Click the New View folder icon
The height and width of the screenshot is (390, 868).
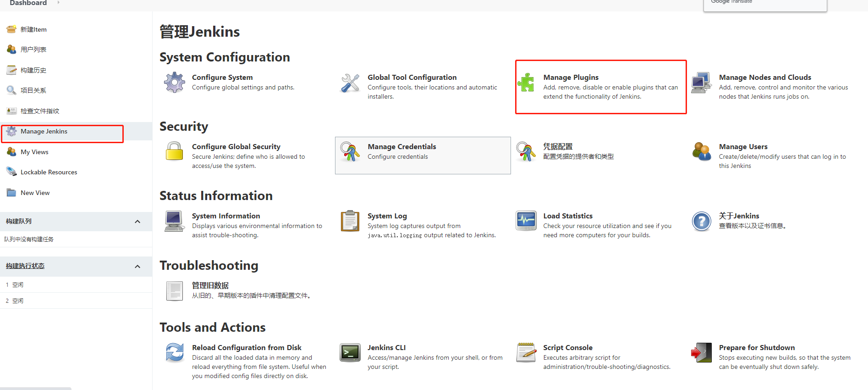[x=11, y=193]
